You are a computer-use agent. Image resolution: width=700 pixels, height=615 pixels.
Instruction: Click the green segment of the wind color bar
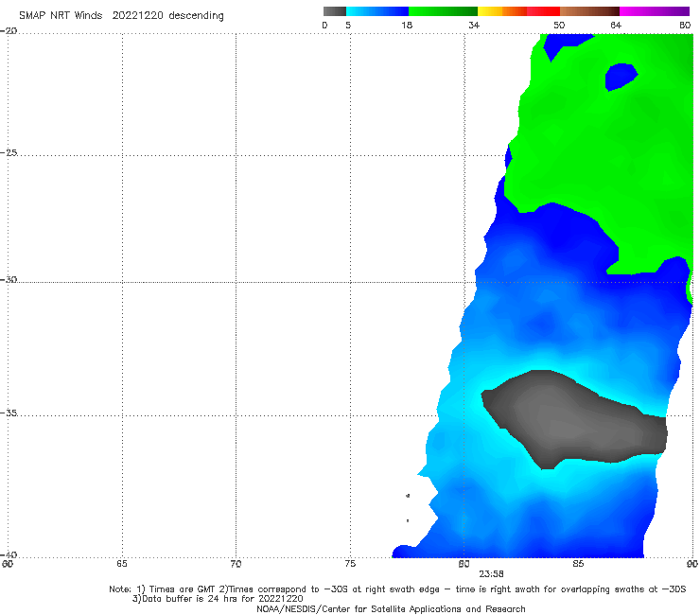coord(443,11)
